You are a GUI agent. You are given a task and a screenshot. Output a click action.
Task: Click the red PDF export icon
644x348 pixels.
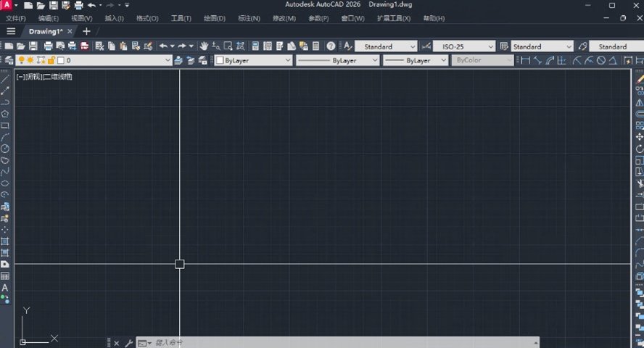[85, 46]
